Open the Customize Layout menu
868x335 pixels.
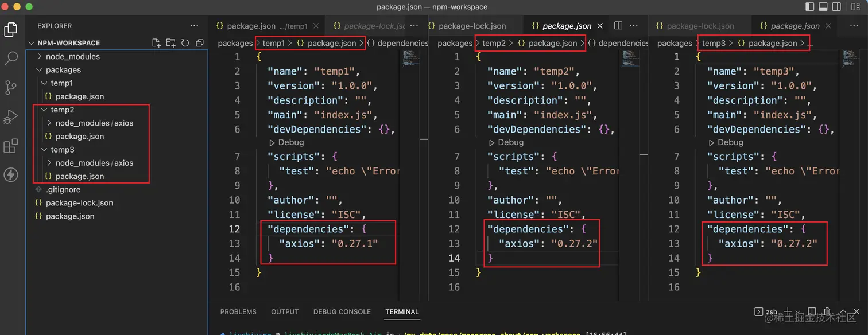pos(856,7)
